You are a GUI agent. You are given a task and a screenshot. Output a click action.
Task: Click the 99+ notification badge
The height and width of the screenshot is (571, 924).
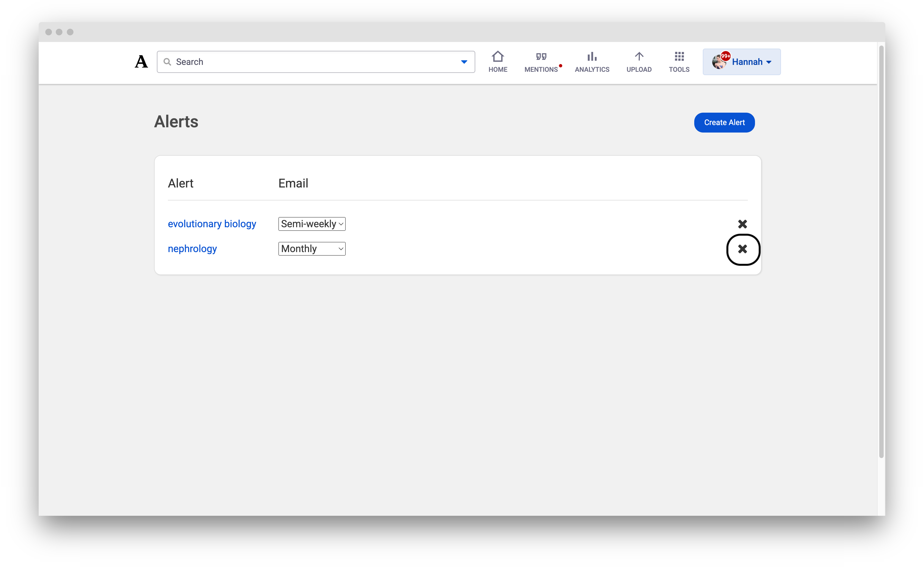pyautogui.click(x=725, y=56)
